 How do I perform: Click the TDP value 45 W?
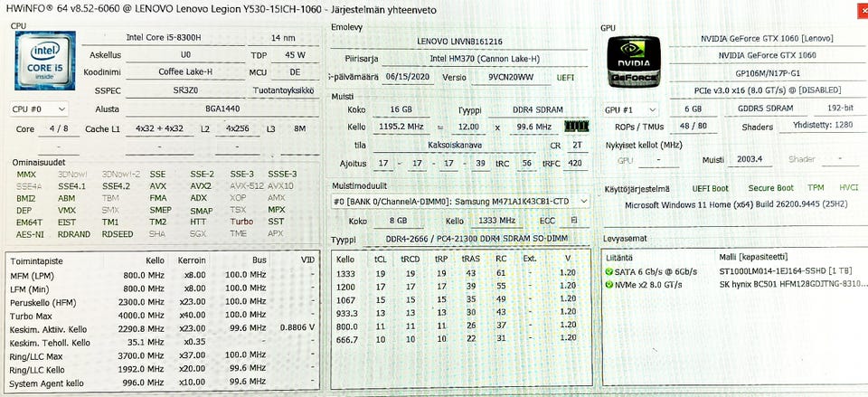[x=295, y=55]
